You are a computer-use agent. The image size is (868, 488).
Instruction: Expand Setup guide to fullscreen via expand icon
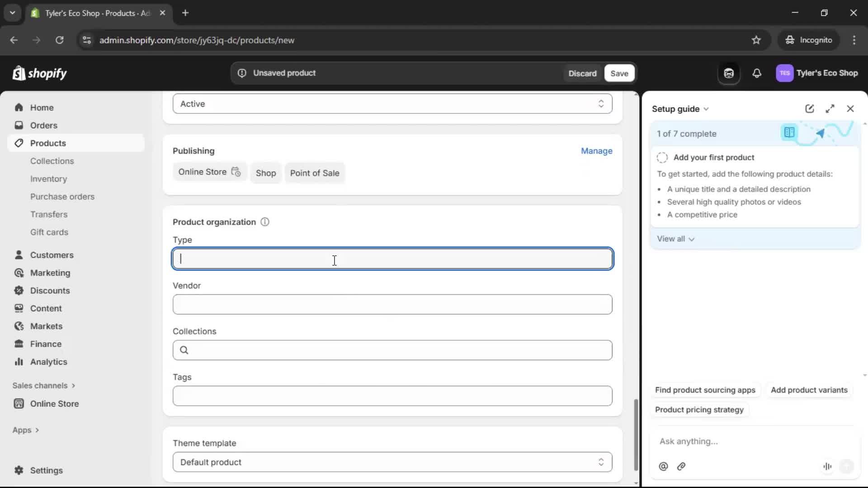pos(830,108)
